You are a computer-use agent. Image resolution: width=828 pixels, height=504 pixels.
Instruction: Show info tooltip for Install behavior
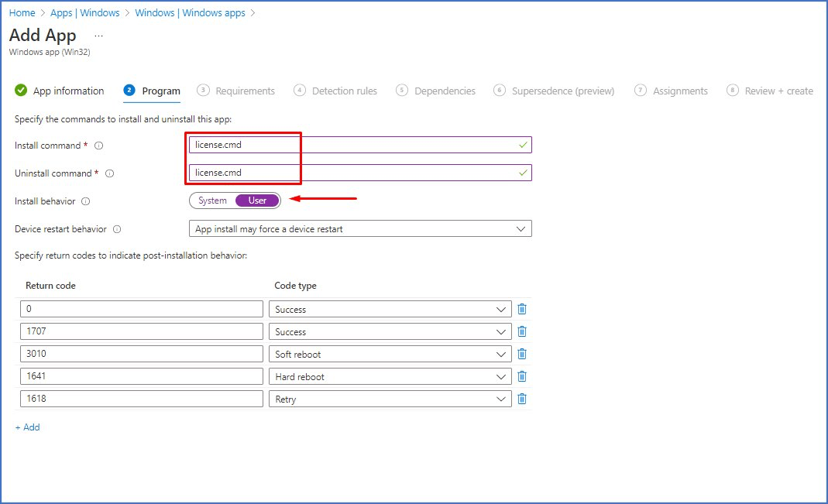86,201
